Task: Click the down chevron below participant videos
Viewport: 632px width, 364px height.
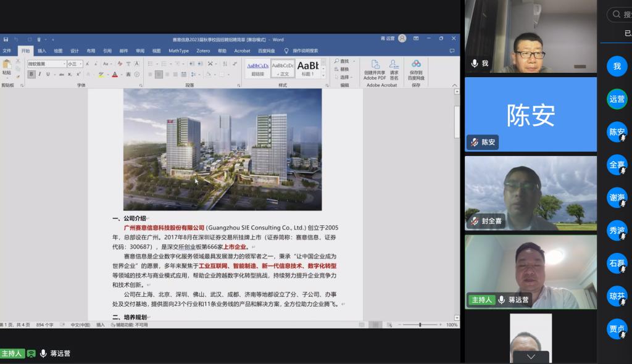Action: pyautogui.click(x=530, y=357)
